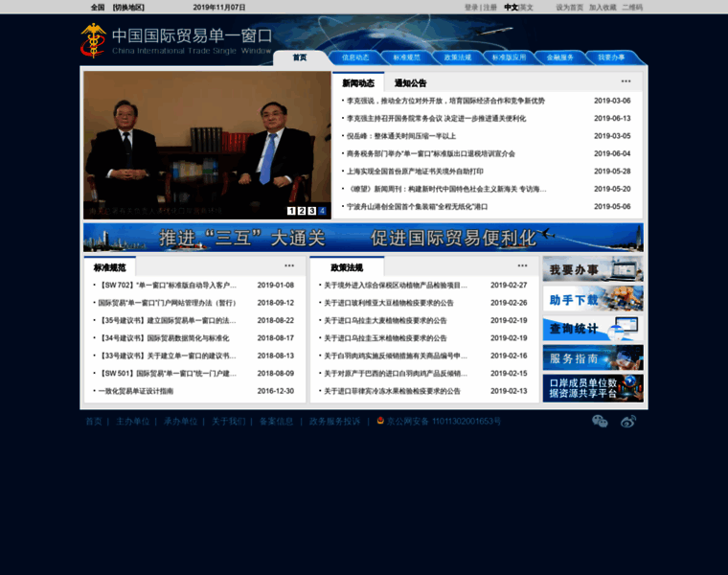Open the WeChat icon in footer
This screenshot has height=575, width=728.
600,422
